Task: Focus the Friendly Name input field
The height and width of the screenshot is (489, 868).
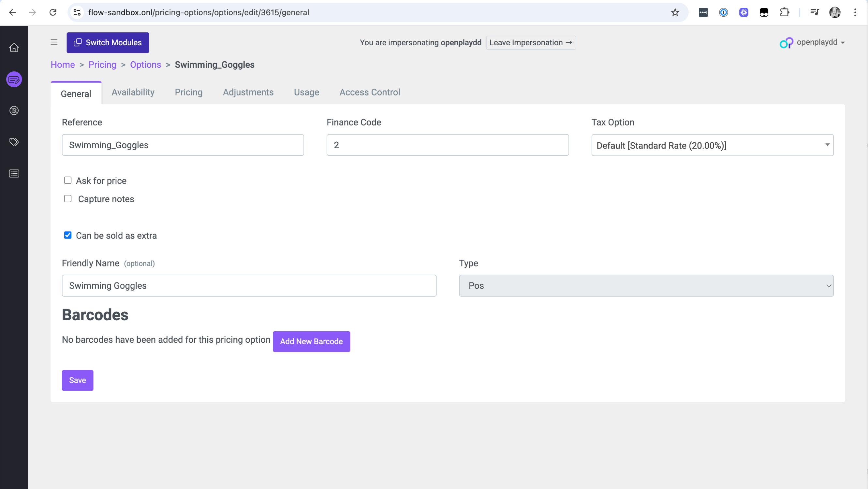Action: [249, 286]
